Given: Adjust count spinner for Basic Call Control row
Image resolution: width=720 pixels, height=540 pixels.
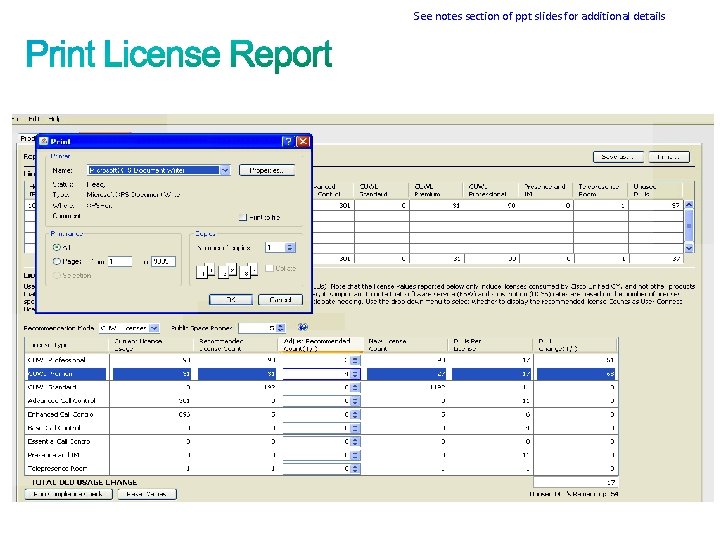Looking at the screenshot, I should tap(354, 428).
